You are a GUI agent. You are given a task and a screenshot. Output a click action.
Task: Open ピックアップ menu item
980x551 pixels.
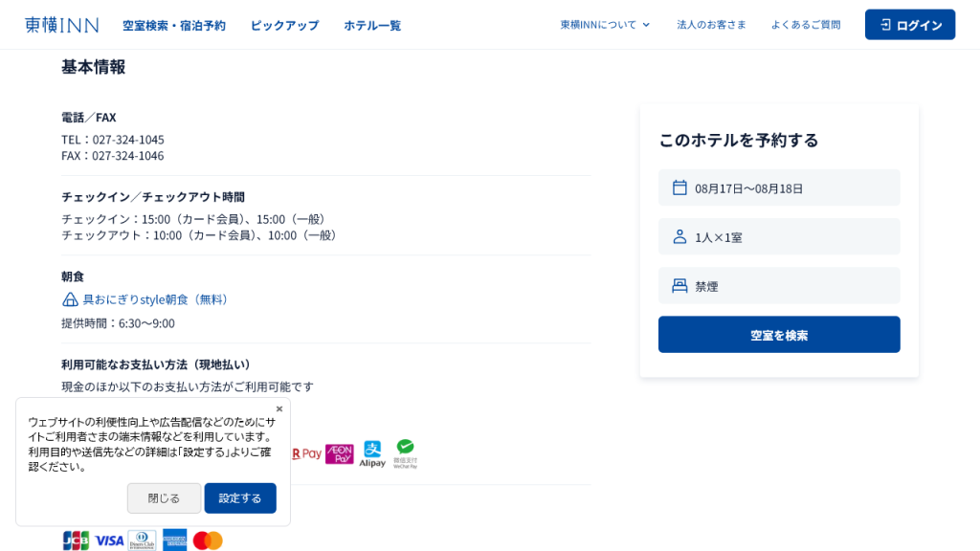tap(284, 26)
